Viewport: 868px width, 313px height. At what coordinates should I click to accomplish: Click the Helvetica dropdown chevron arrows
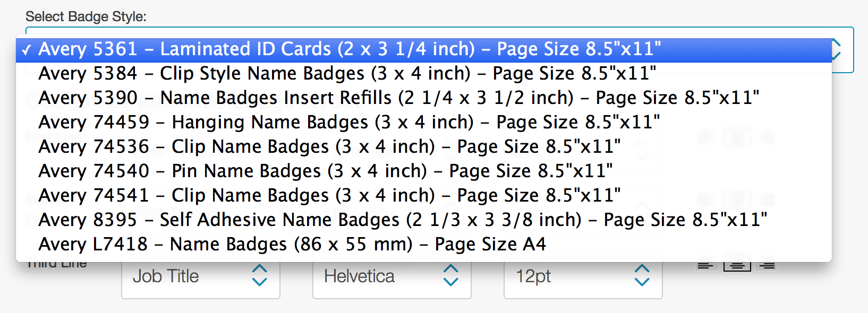[450, 275]
